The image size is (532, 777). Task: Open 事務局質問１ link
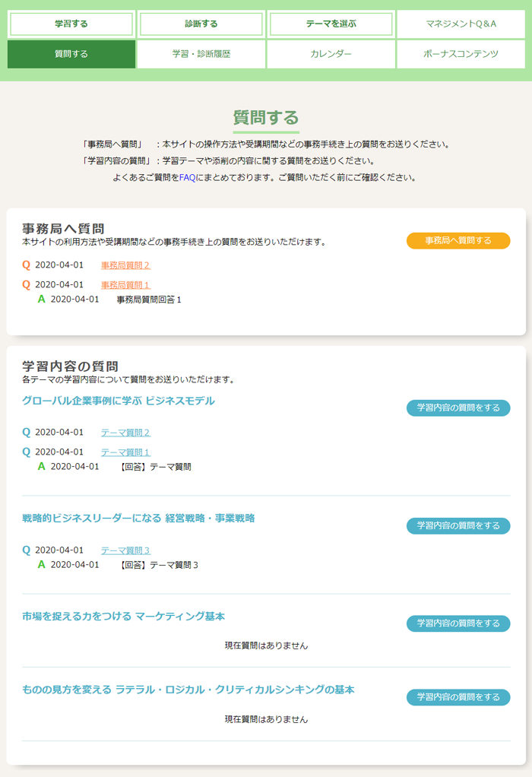[125, 285]
